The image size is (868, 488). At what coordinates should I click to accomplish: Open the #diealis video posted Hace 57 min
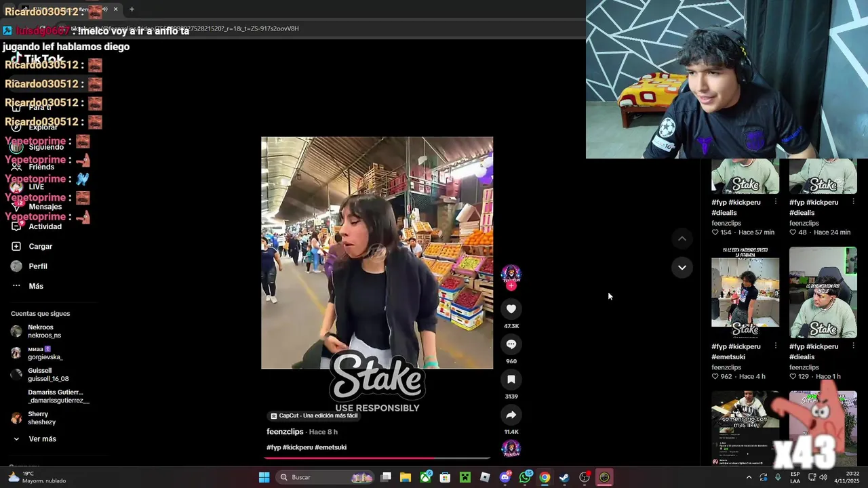pyautogui.click(x=745, y=176)
